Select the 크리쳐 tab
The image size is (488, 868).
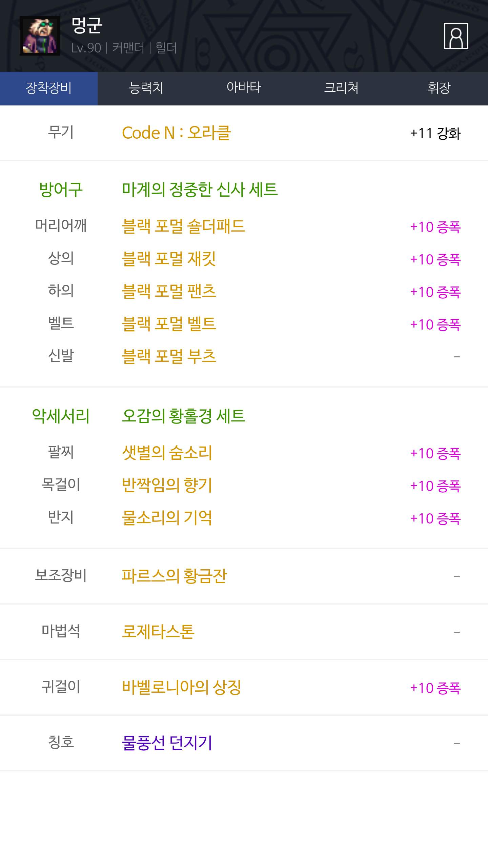click(341, 88)
